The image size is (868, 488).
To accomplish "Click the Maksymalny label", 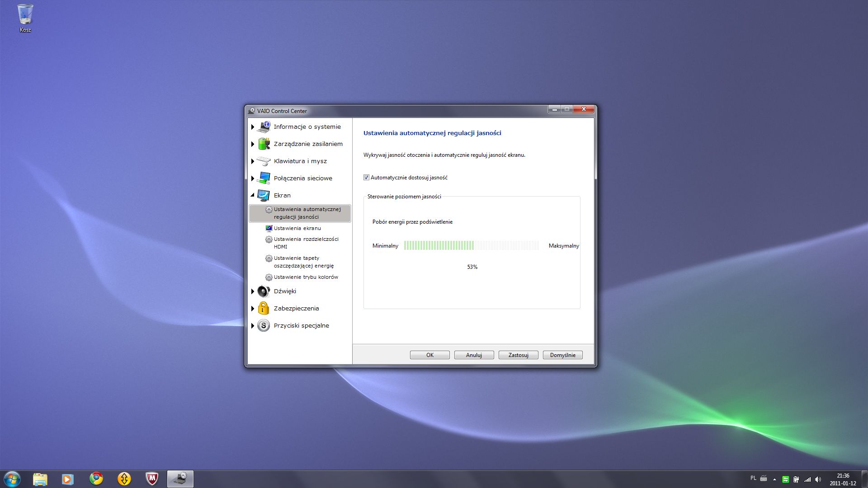I will tap(564, 246).
